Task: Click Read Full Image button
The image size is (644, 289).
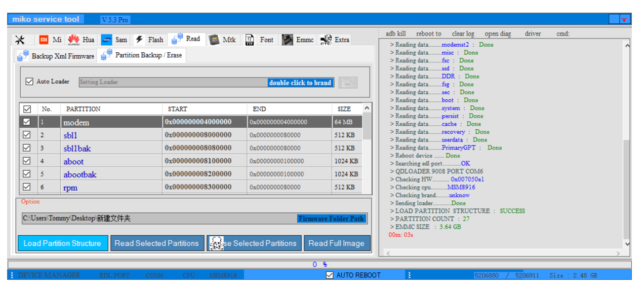Action: coord(336,243)
